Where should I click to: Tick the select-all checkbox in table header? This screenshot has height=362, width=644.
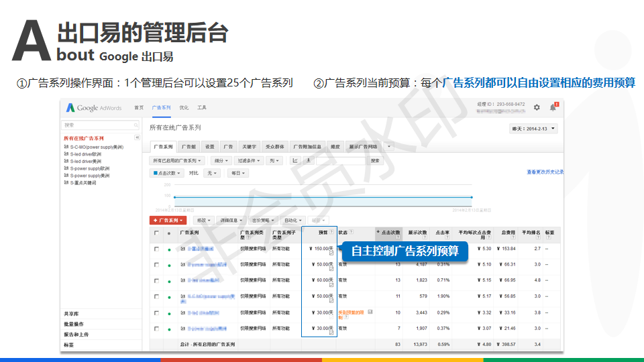pyautogui.click(x=156, y=233)
